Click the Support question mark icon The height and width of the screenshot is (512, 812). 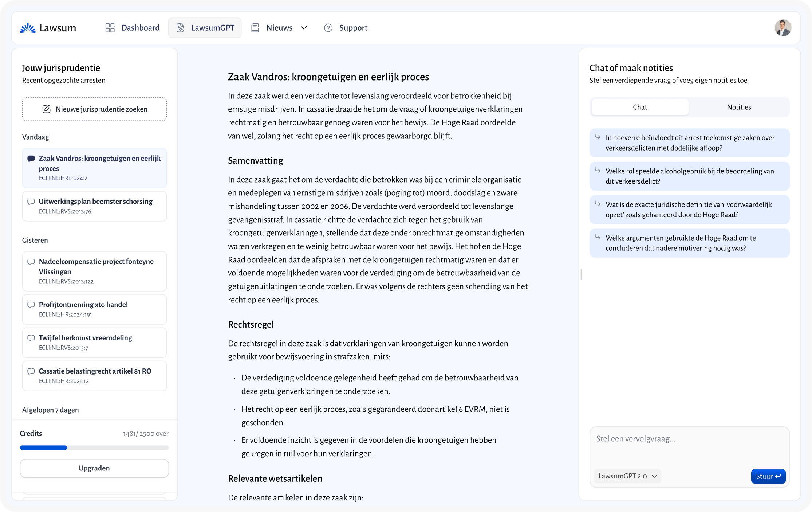coord(328,28)
